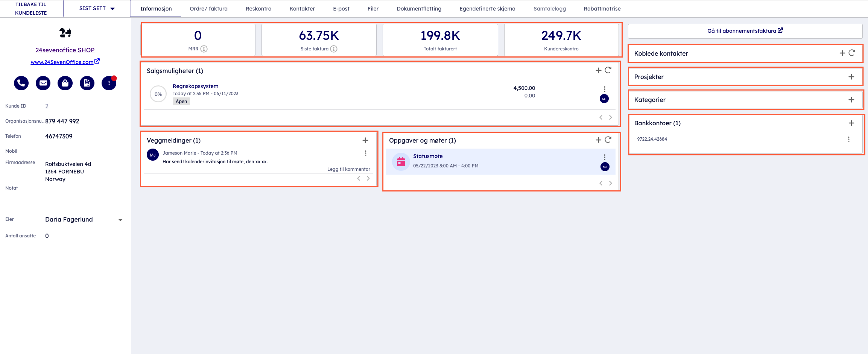This screenshot has width=868, height=354.
Task: Open the Statusmøte calendar entry
Action: [428, 156]
